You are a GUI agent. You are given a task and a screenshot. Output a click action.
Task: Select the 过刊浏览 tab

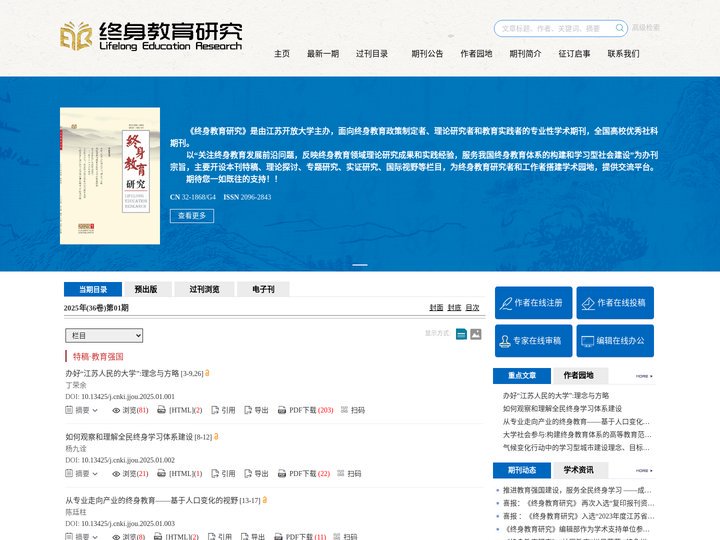204,289
